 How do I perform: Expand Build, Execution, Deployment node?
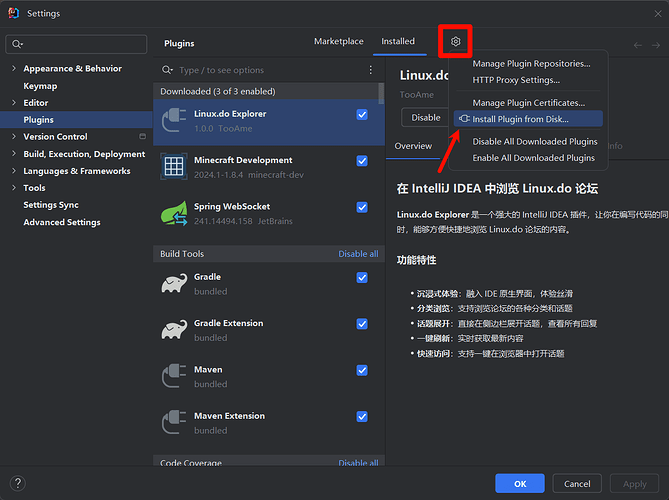[x=14, y=154]
